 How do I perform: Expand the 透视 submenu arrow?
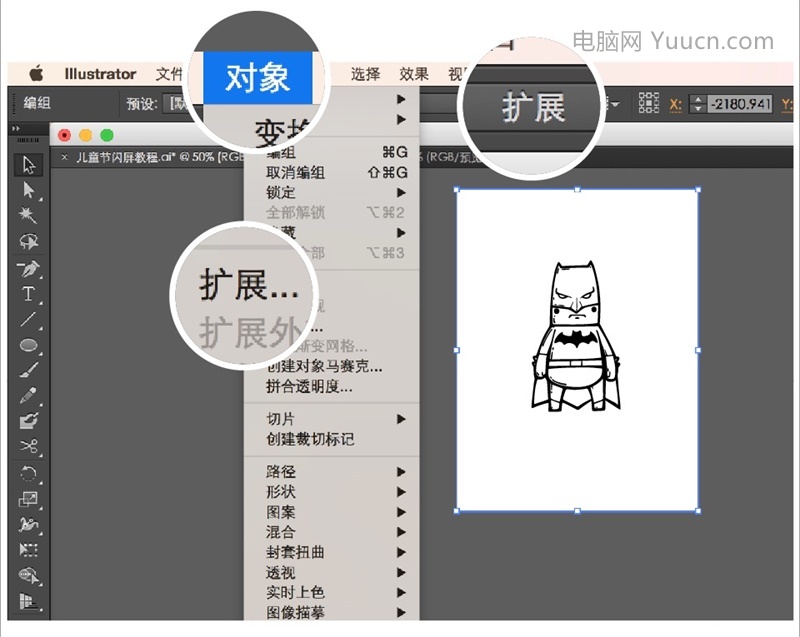(402, 572)
